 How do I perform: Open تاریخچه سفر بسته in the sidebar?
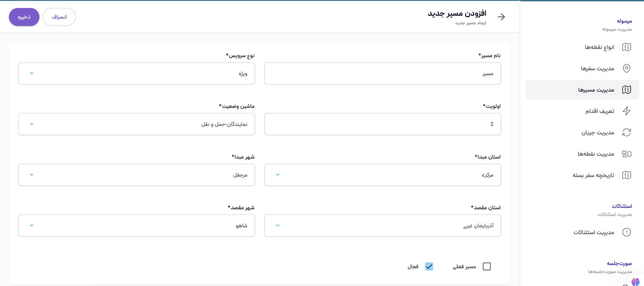click(593, 175)
